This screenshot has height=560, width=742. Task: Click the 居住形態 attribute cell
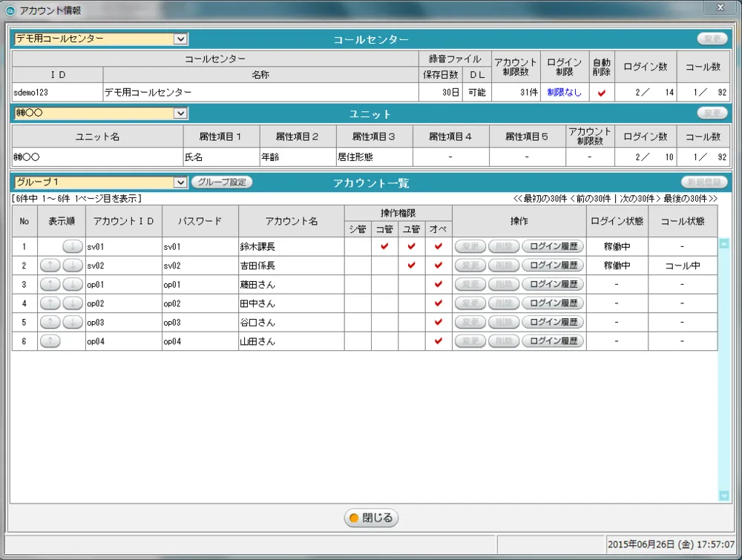pos(374,157)
